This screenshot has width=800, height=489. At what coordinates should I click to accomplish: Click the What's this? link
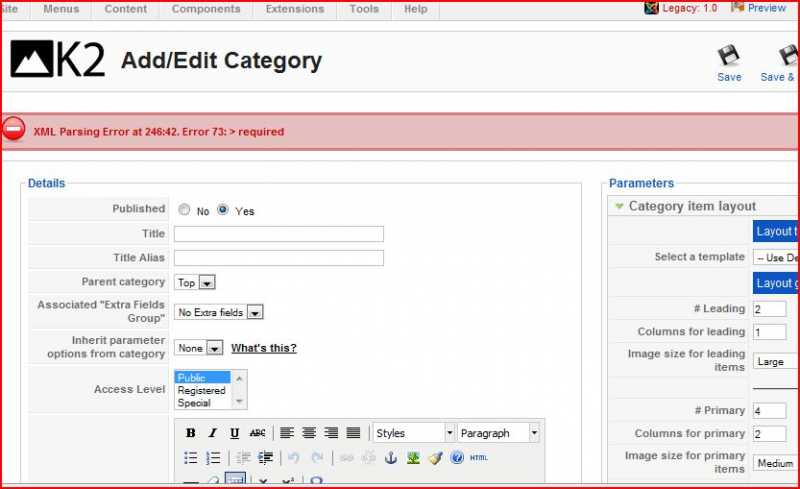264,348
